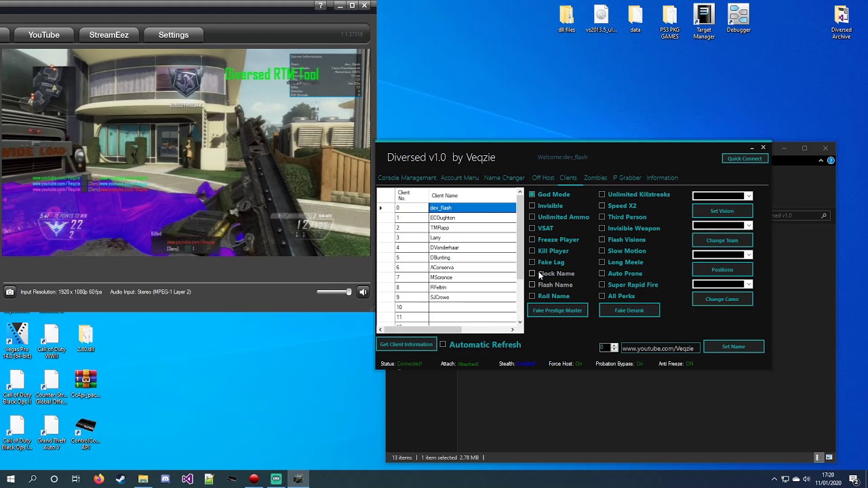Collapse ribbon chevron in background Explorer window
868x488 pixels.
[821, 161]
